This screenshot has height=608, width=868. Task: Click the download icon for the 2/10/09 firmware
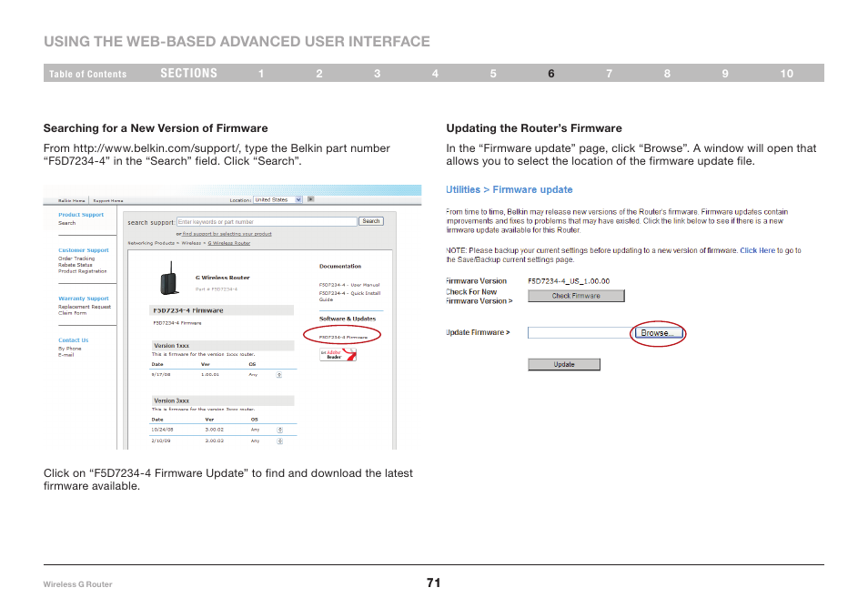(279, 441)
